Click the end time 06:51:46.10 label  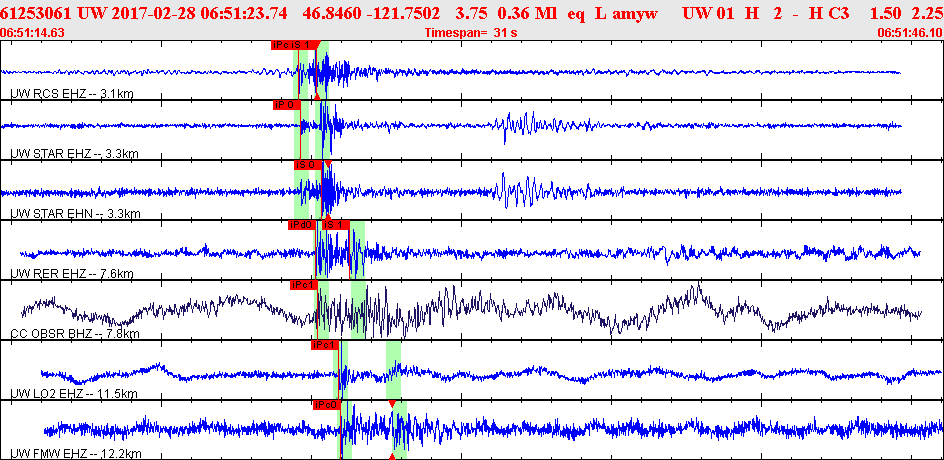point(909,33)
